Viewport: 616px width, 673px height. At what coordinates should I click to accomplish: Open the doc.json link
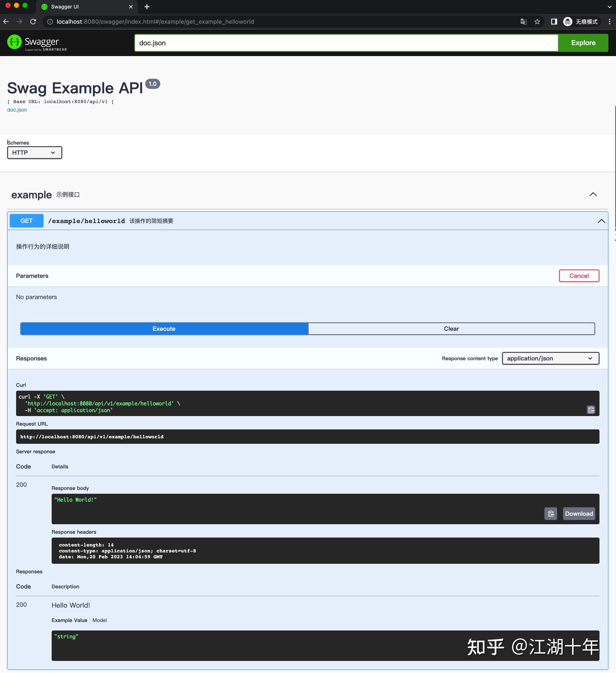(17, 109)
